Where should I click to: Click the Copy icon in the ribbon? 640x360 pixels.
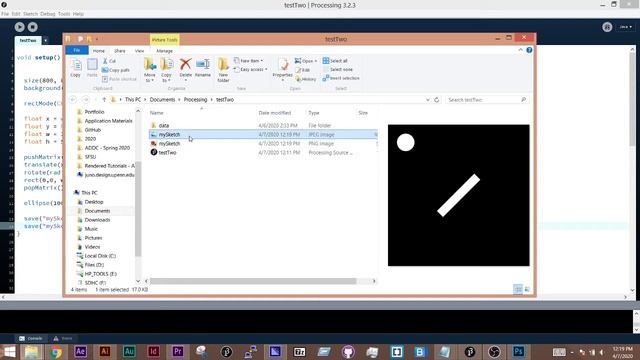click(x=76, y=68)
